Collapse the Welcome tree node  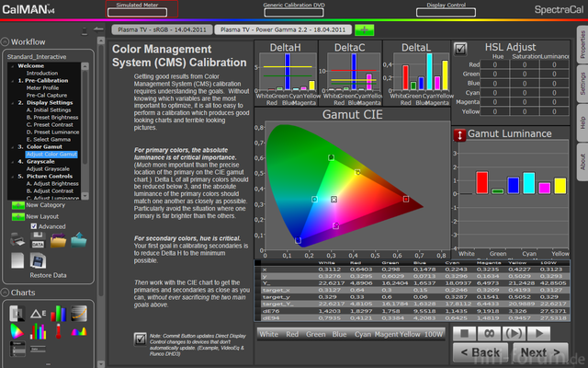point(13,66)
